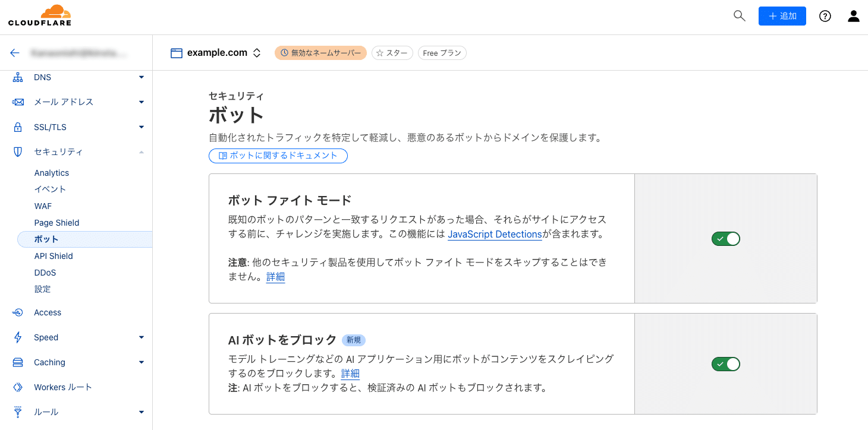
Task: Click the +追加 button
Action: pyautogui.click(x=782, y=16)
